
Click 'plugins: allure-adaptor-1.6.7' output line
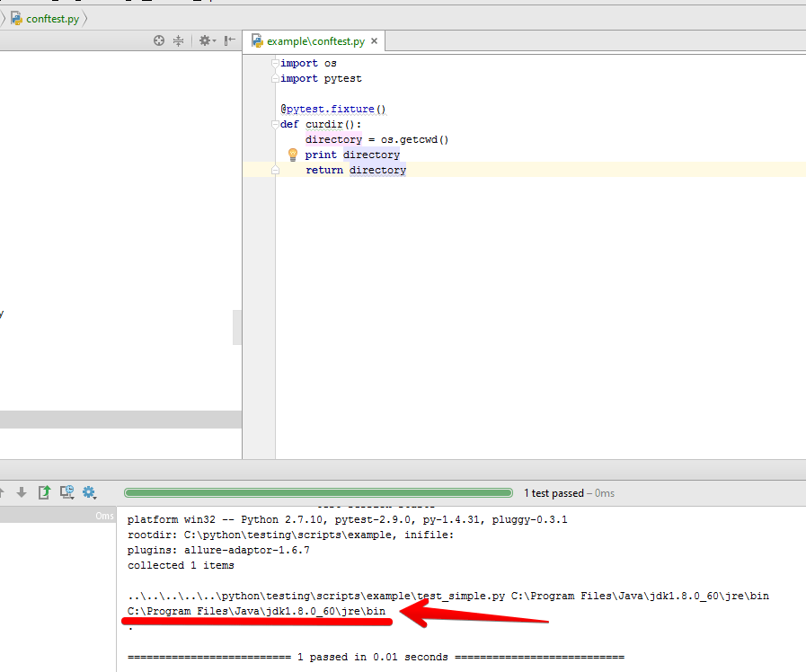218,550
